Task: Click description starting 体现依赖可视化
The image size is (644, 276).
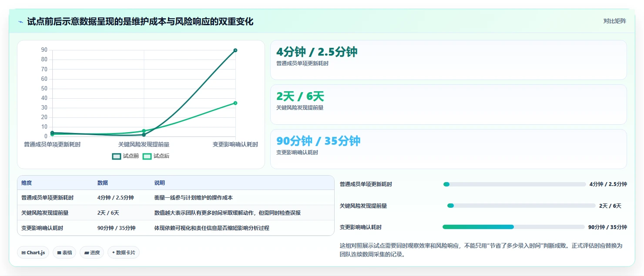Action: click(x=212, y=228)
